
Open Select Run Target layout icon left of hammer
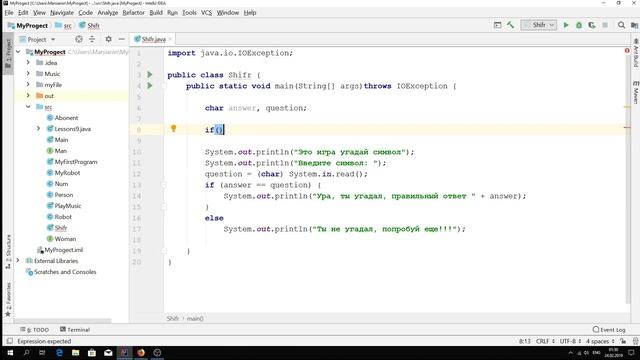[x=498, y=25]
